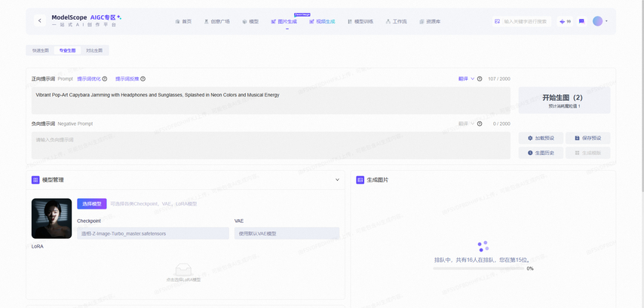Click the 生成图片 panel icon
The height and width of the screenshot is (308, 644).
pyautogui.click(x=360, y=180)
